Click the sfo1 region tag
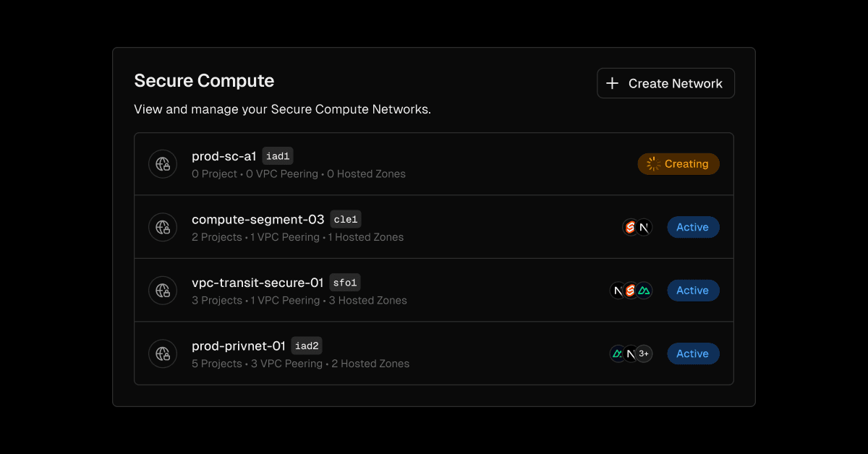Image resolution: width=868 pixels, height=454 pixels. coord(345,282)
